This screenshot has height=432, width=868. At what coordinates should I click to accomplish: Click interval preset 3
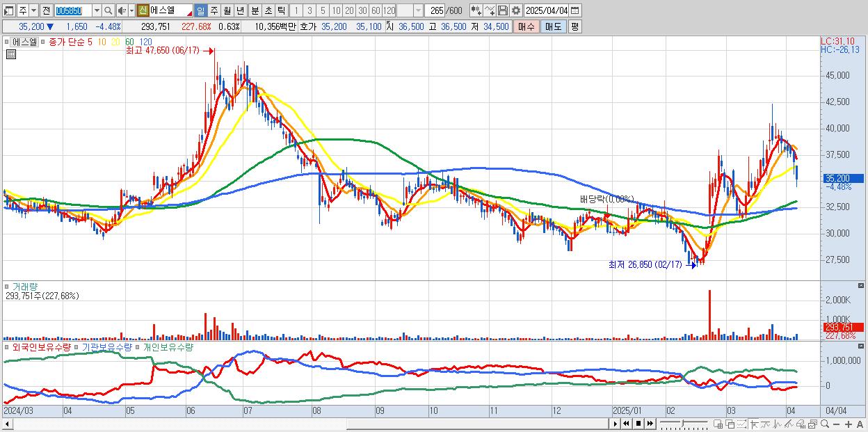(x=310, y=10)
